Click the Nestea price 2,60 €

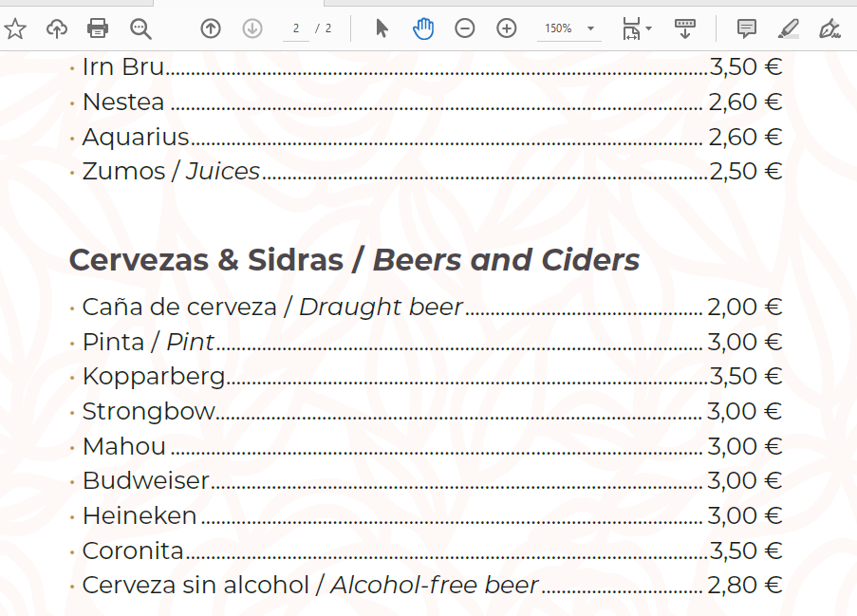coord(746,102)
